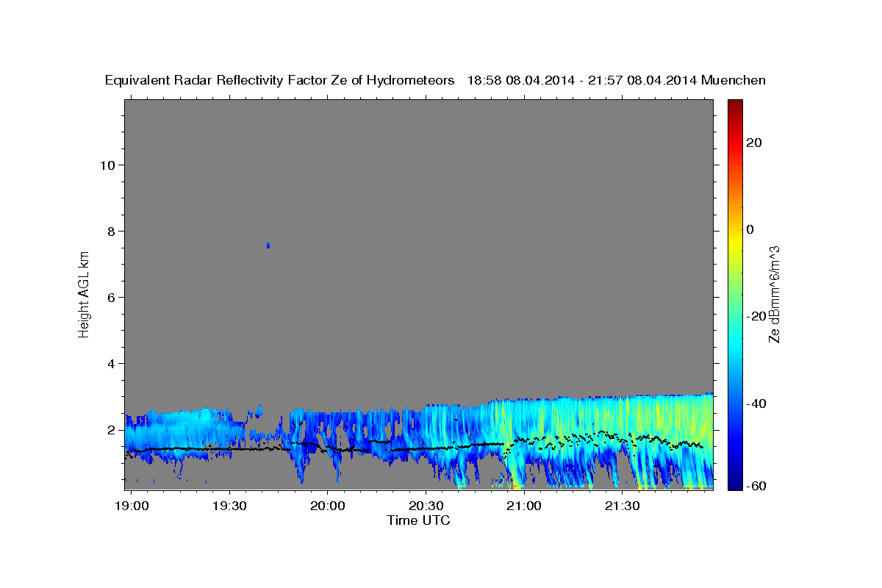Click the height tick label '4'
882x588 pixels.
pyautogui.click(x=110, y=363)
